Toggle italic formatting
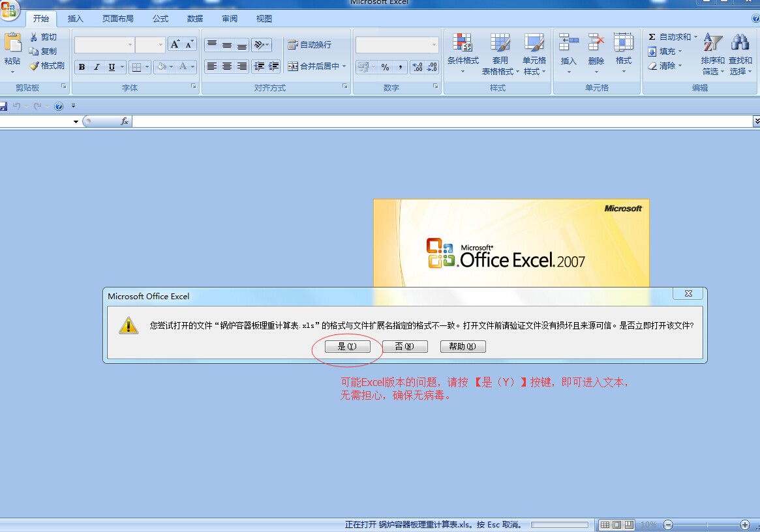 [97, 67]
